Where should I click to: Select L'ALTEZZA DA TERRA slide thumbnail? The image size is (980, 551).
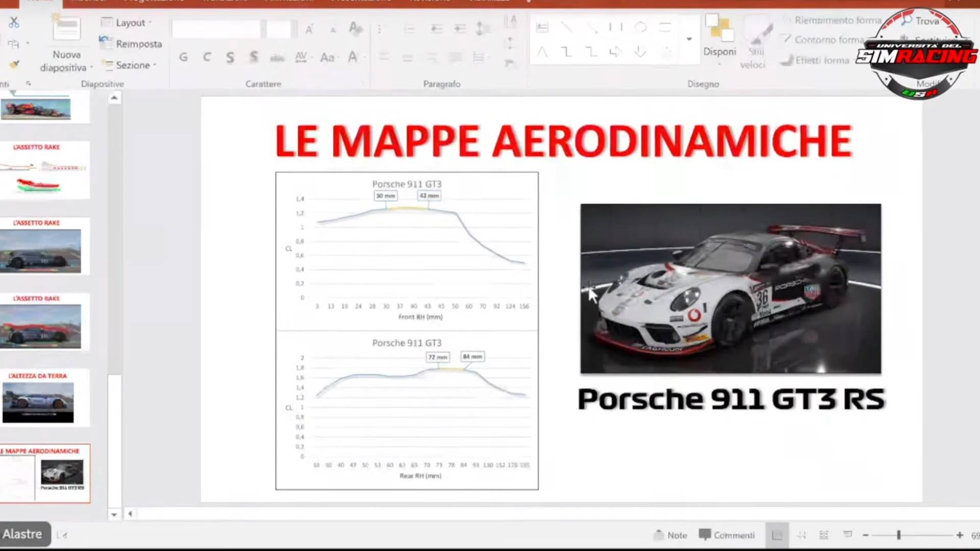[44, 398]
